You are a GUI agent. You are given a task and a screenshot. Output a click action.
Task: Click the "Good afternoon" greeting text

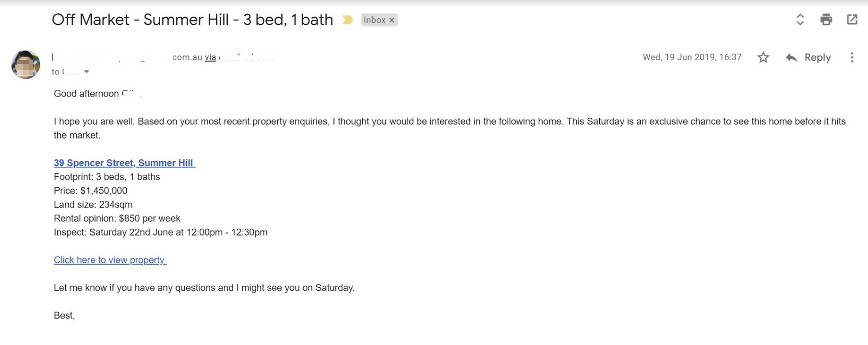coord(86,94)
